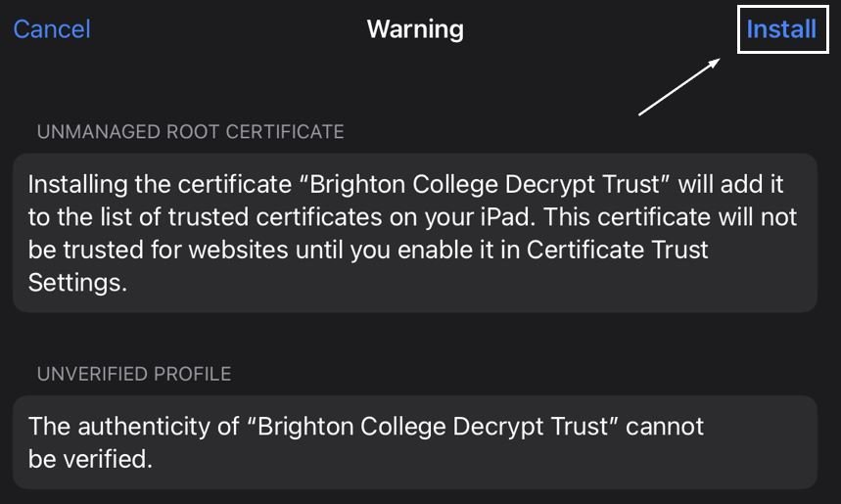Image resolution: width=841 pixels, height=504 pixels.
Task: Click the white arrow pointing to Install
Action: (679, 86)
